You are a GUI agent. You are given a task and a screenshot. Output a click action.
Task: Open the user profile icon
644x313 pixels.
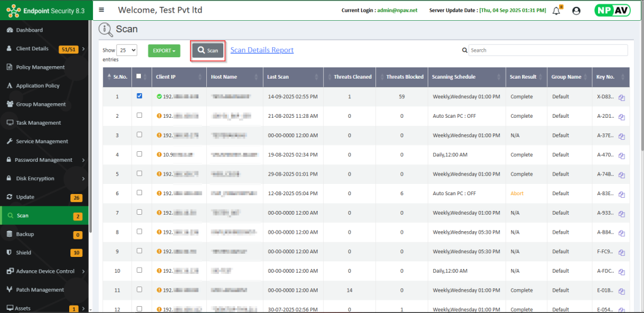(576, 11)
